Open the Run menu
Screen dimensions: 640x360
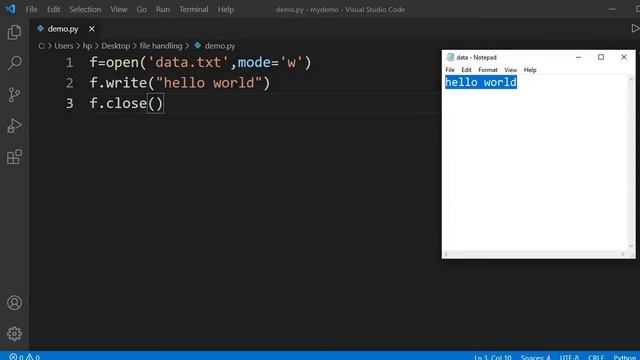pos(162,9)
